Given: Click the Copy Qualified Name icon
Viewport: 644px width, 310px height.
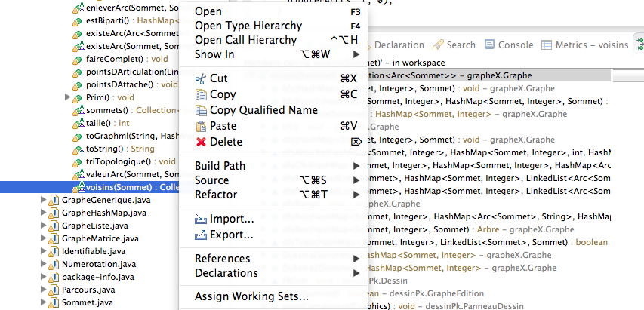Looking at the screenshot, I should pyautogui.click(x=200, y=110).
